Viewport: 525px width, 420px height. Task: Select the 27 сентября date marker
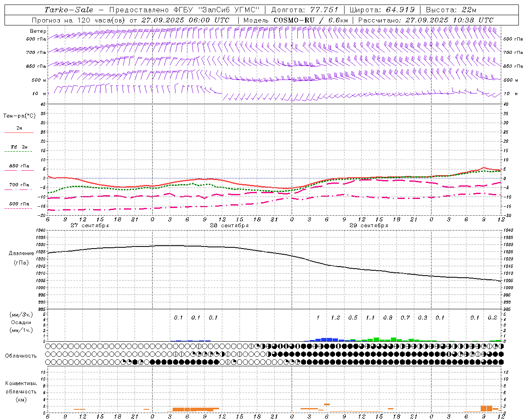point(89,226)
